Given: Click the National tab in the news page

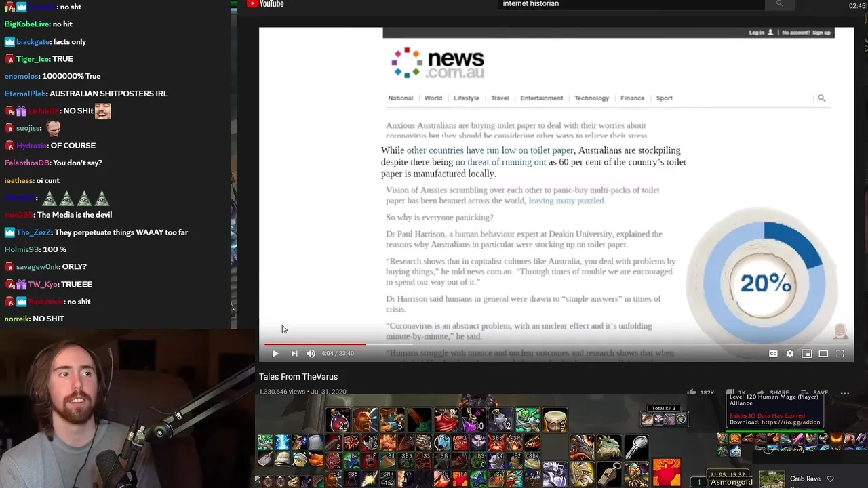Looking at the screenshot, I should 400,98.
